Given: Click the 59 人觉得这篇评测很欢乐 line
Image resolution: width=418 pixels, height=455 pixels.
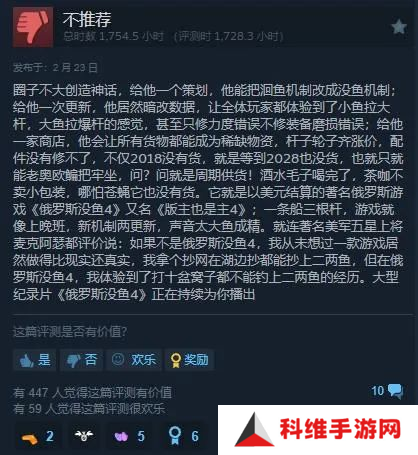Looking at the screenshot, I should click(x=89, y=409).
